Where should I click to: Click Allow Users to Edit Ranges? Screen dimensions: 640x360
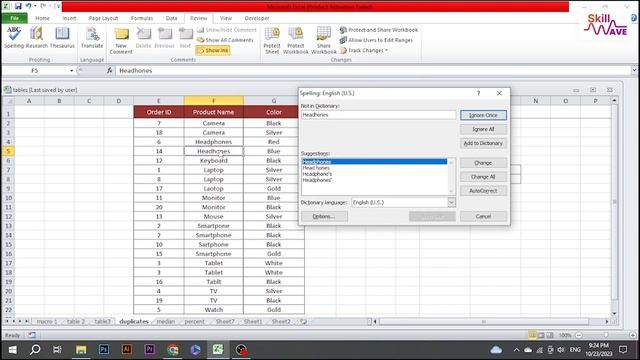pyautogui.click(x=376, y=40)
